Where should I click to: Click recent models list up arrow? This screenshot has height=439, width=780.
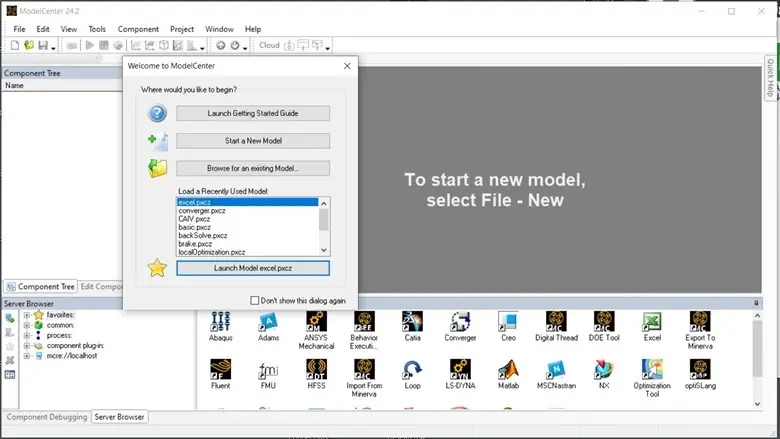coord(324,203)
